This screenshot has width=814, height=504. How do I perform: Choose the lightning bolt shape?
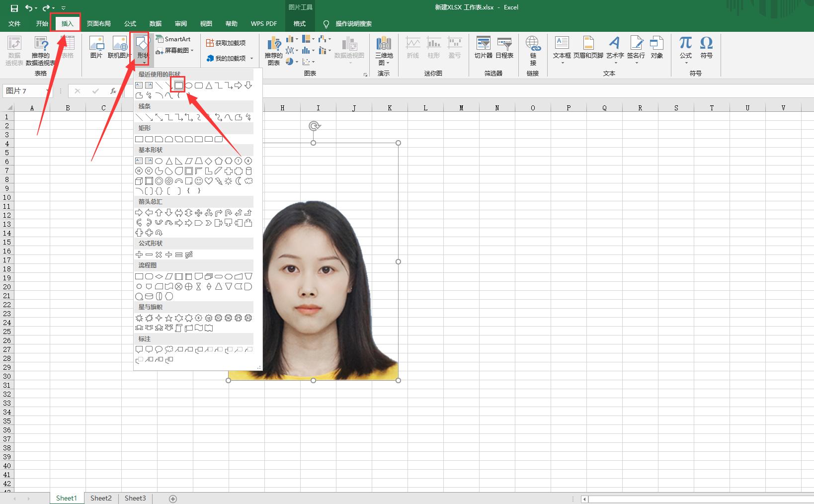(219, 181)
